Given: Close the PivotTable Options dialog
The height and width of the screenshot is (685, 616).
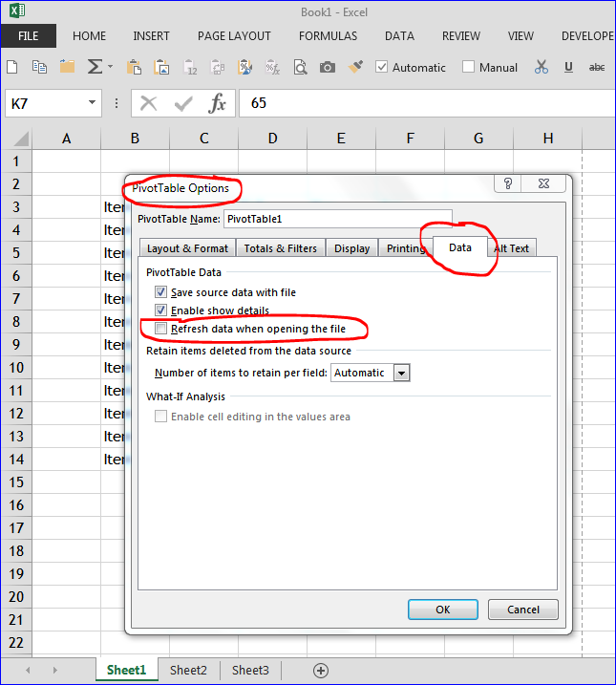Looking at the screenshot, I should [544, 183].
